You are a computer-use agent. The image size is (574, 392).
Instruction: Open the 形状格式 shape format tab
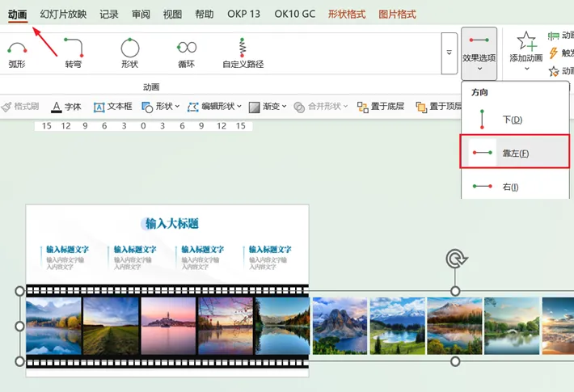tap(347, 15)
